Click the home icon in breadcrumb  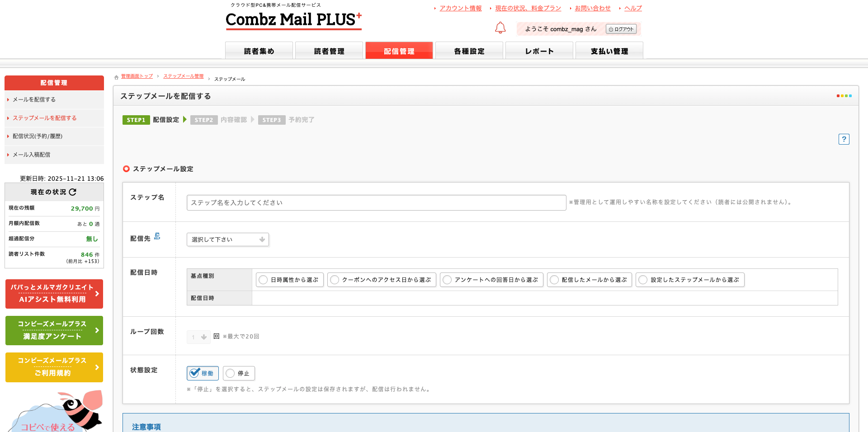[116, 77]
